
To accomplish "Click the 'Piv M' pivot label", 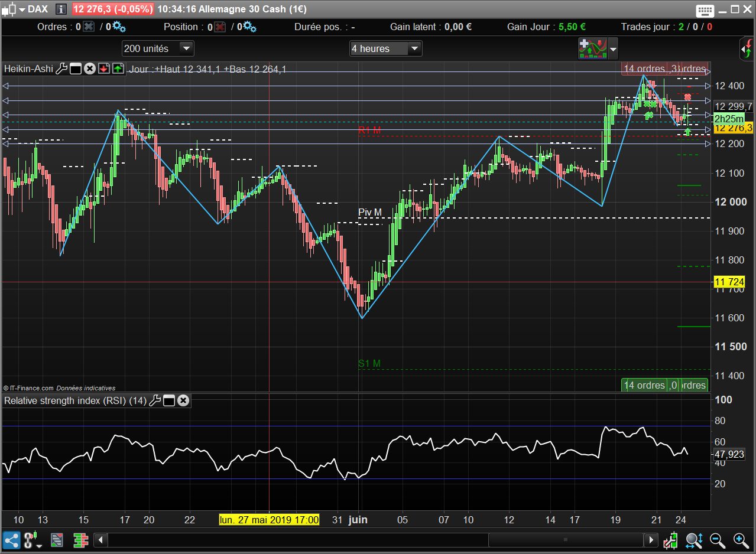I will click(x=370, y=212).
